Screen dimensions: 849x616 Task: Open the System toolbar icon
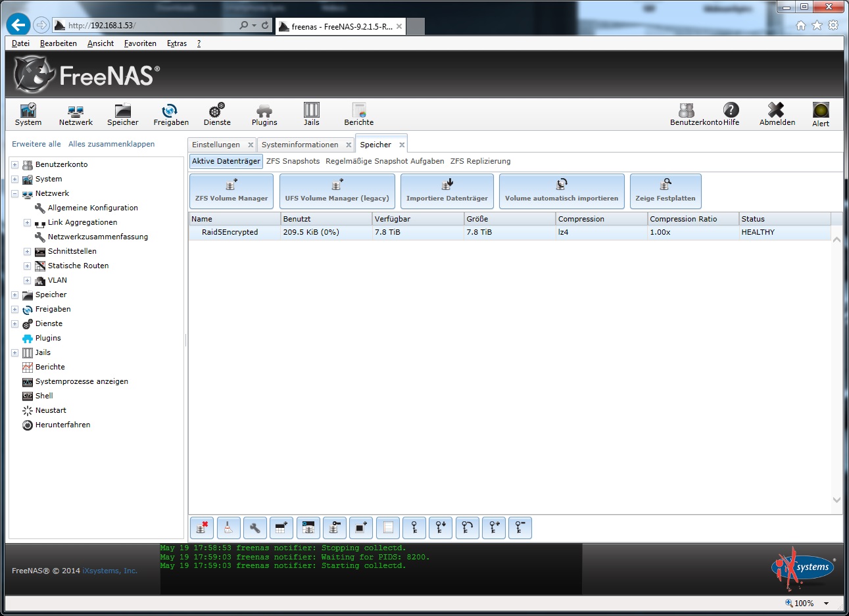click(28, 114)
